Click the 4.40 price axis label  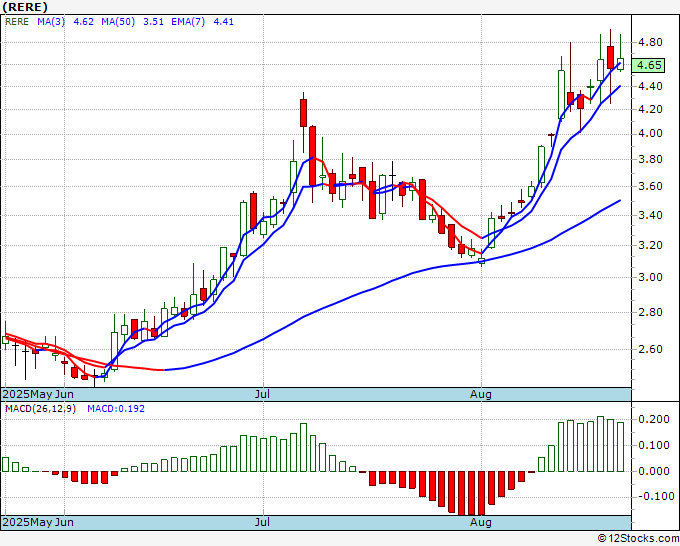coord(650,86)
